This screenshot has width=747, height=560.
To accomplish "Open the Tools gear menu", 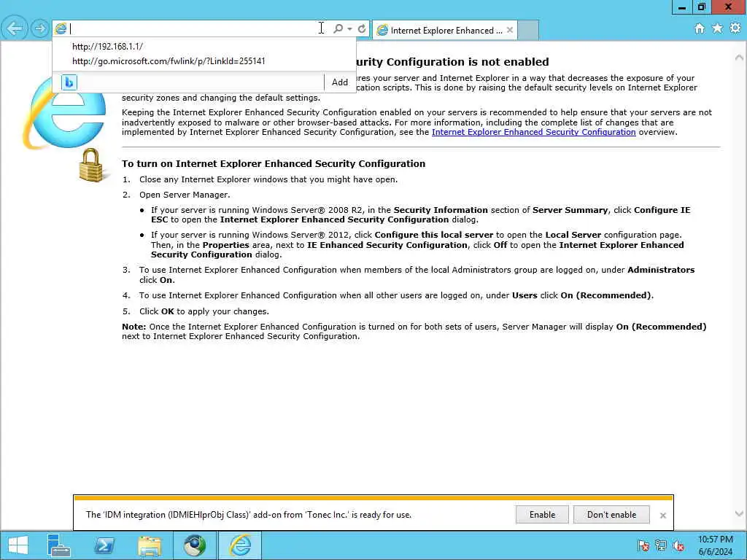I will 735,28.
